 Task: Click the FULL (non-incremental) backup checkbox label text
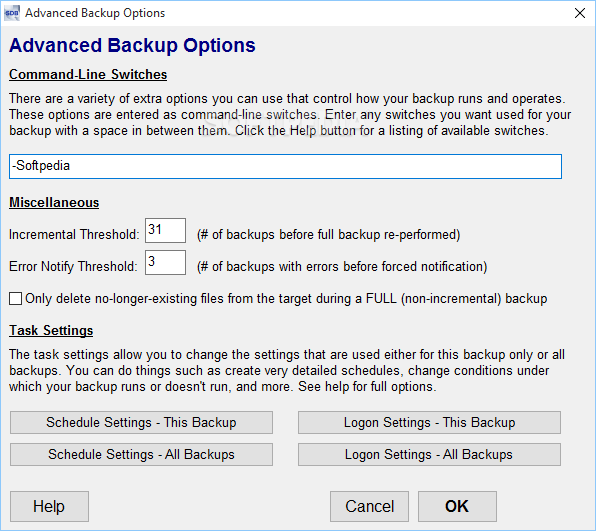[x=286, y=299]
